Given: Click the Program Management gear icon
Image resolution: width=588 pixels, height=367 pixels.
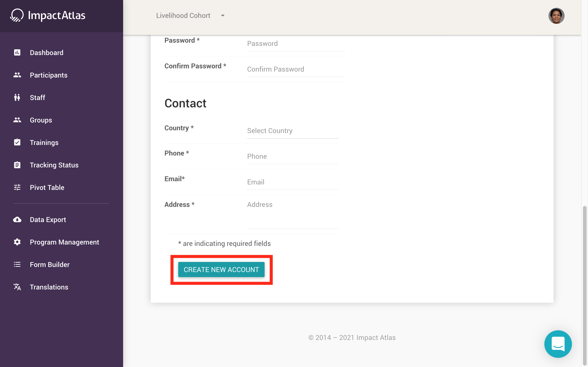Looking at the screenshot, I should tap(17, 242).
